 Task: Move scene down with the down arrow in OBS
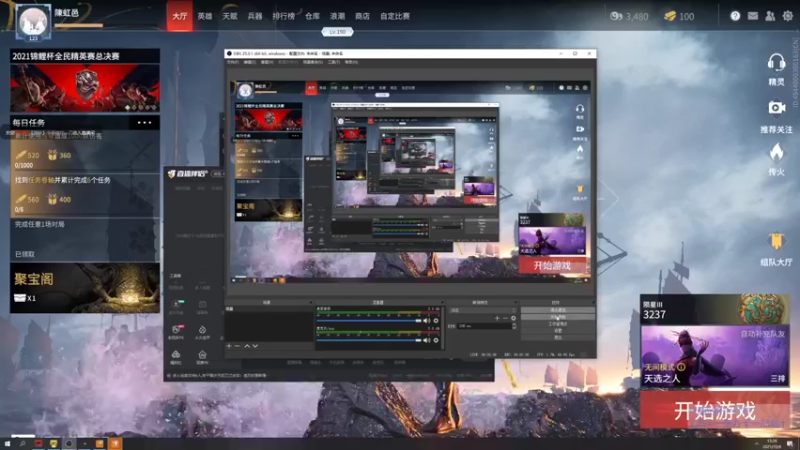[x=255, y=346]
